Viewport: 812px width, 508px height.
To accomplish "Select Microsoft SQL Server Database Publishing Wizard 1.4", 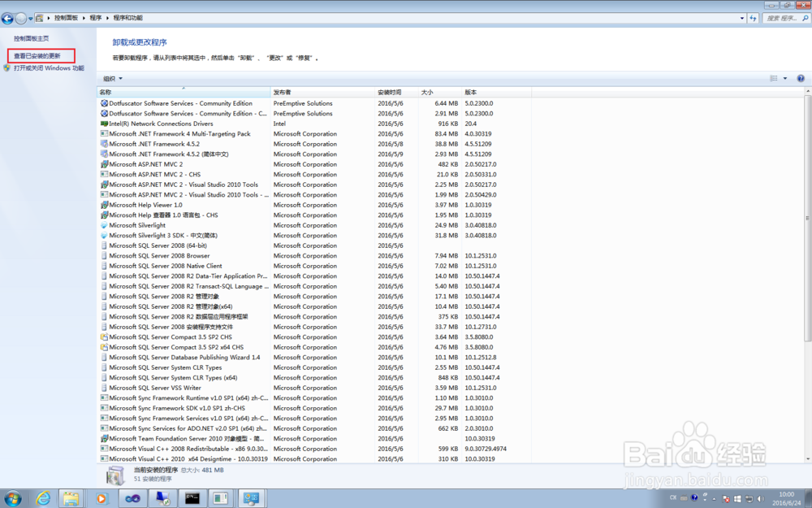I will click(184, 357).
